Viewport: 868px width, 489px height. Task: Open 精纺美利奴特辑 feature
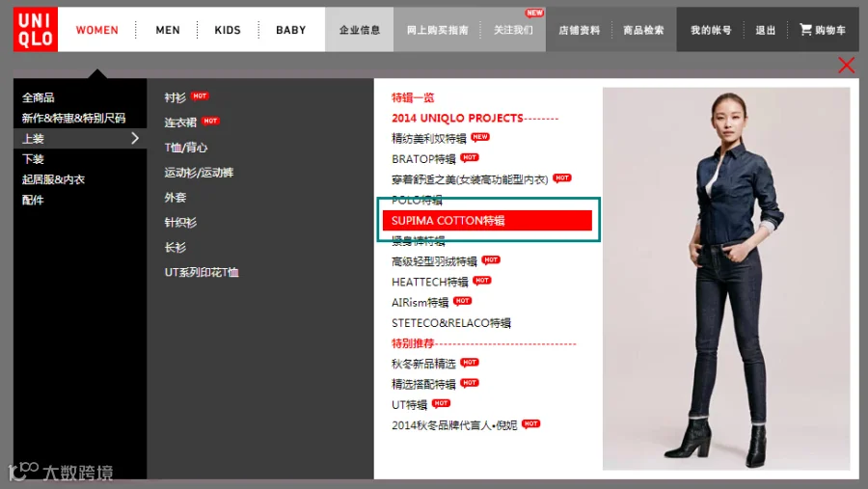pos(429,139)
